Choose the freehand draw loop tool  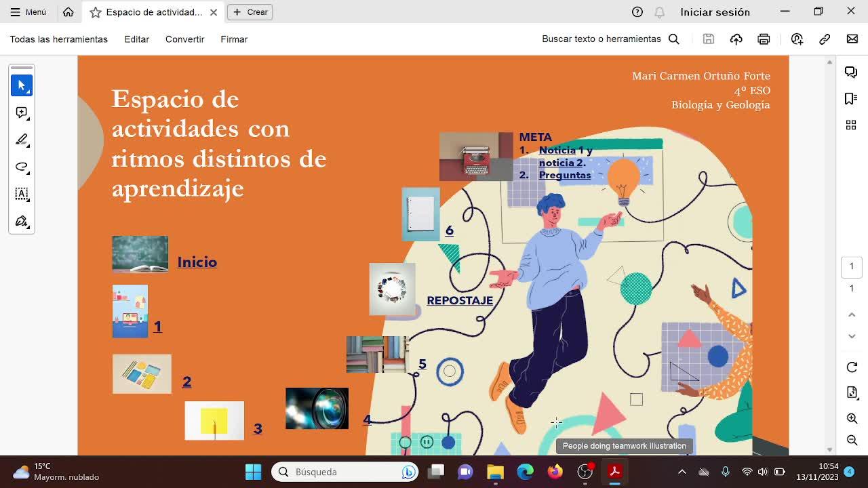coord(22,167)
